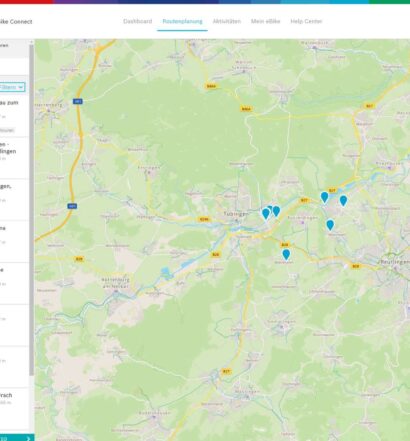Click the westernmost blue pin beside Tübingen
The image size is (410, 441).
pos(266,214)
